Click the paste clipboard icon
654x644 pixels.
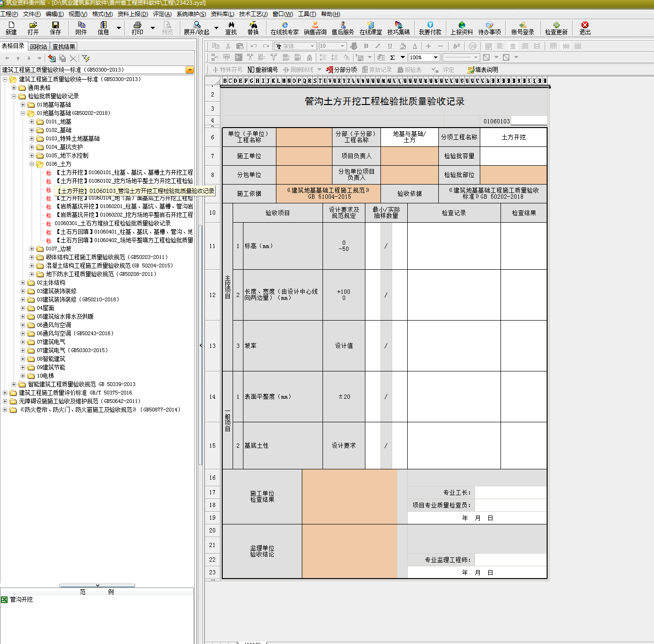[x=240, y=46]
